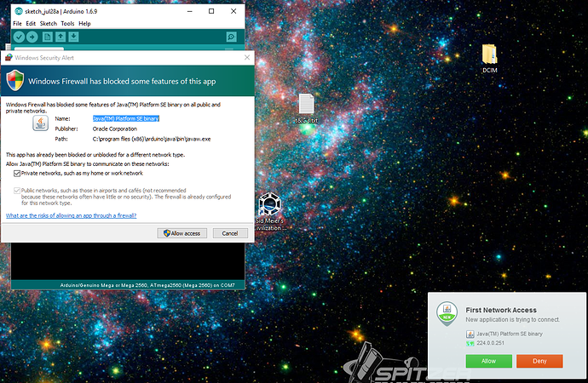Open the File menu
Image resolution: width=588 pixels, height=383 pixels.
click(x=17, y=24)
